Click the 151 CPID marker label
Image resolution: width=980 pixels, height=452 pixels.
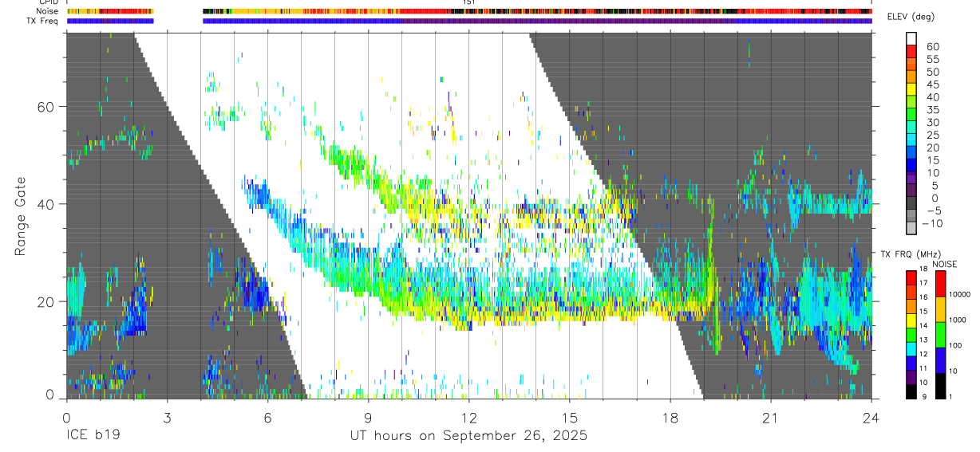(x=468, y=2)
